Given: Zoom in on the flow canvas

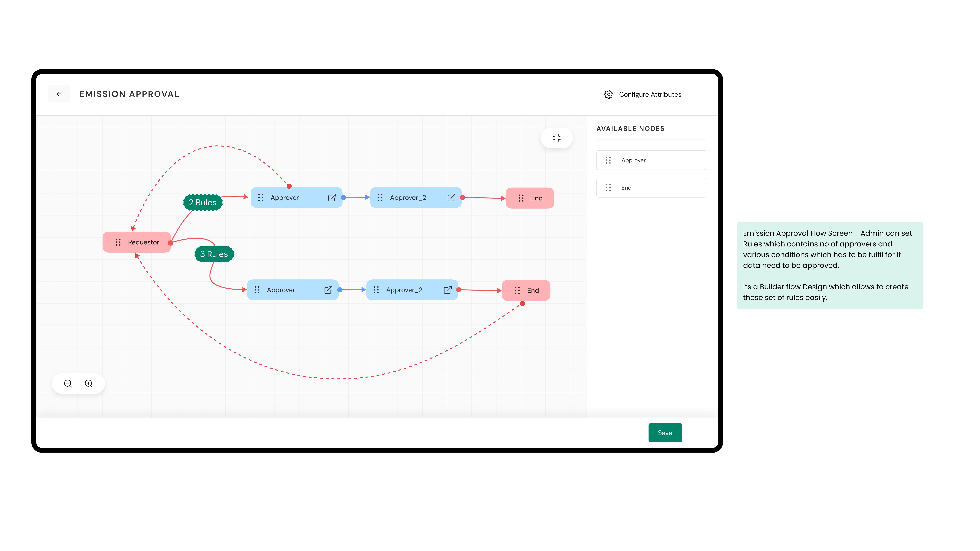Looking at the screenshot, I should [x=89, y=384].
